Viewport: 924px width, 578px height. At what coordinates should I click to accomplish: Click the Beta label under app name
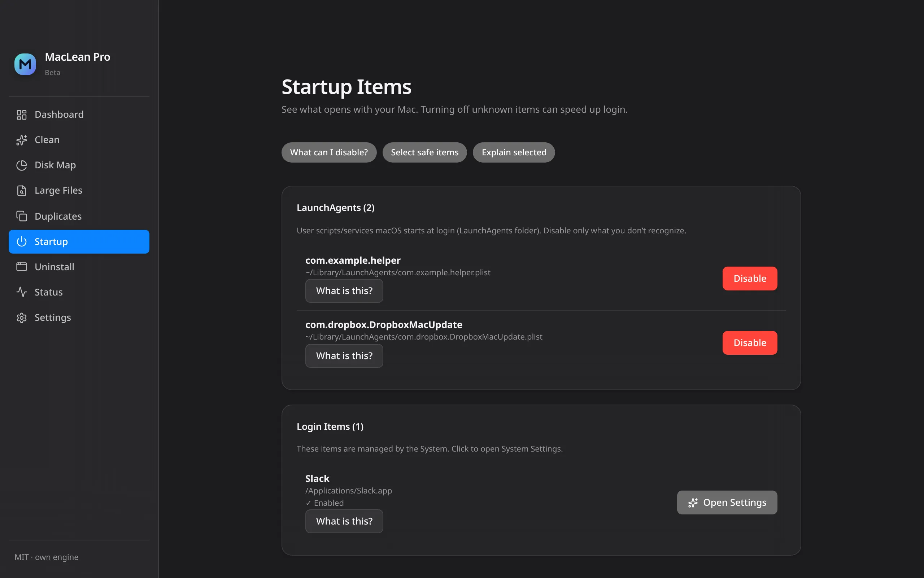pyautogui.click(x=53, y=73)
